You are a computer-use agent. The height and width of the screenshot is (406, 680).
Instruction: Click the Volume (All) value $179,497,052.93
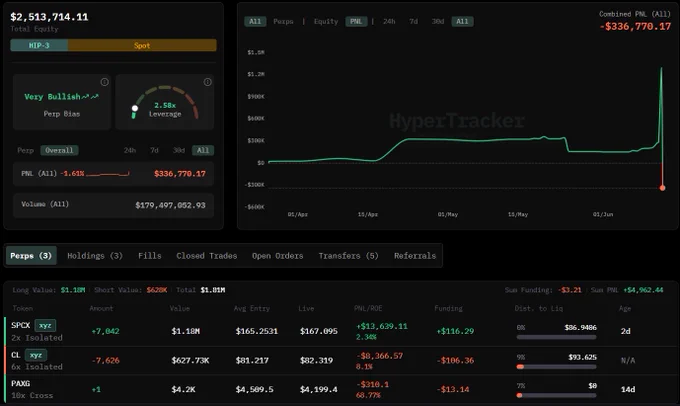pos(170,205)
